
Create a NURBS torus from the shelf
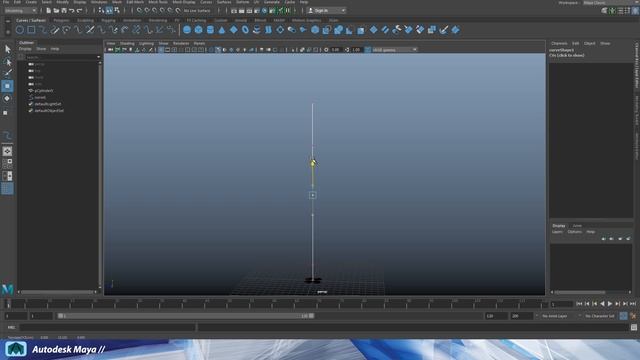[245, 30]
